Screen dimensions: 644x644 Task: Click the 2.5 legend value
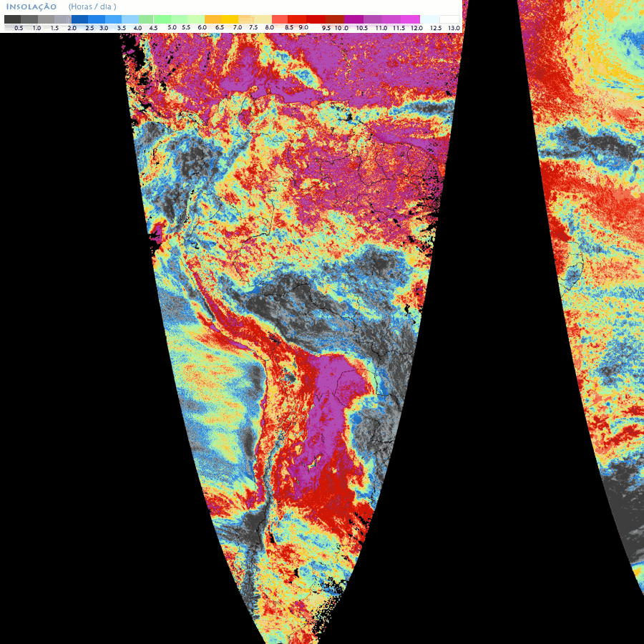89,28
